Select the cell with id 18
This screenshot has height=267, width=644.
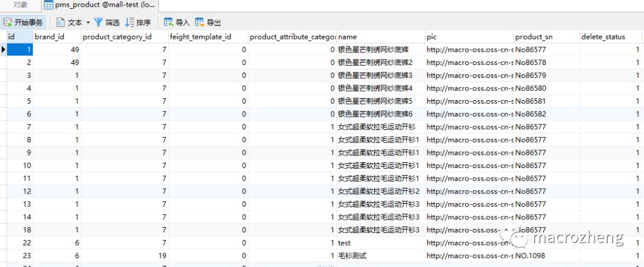20,229
